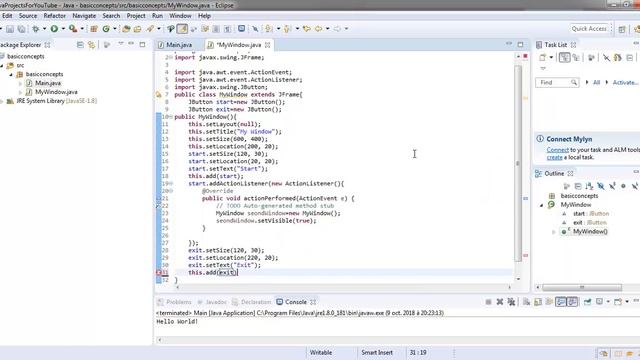Toggle Hide Static Members in Outline view
This screenshot has width=640, height=360.
pyautogui.click(x=612, y=186)
